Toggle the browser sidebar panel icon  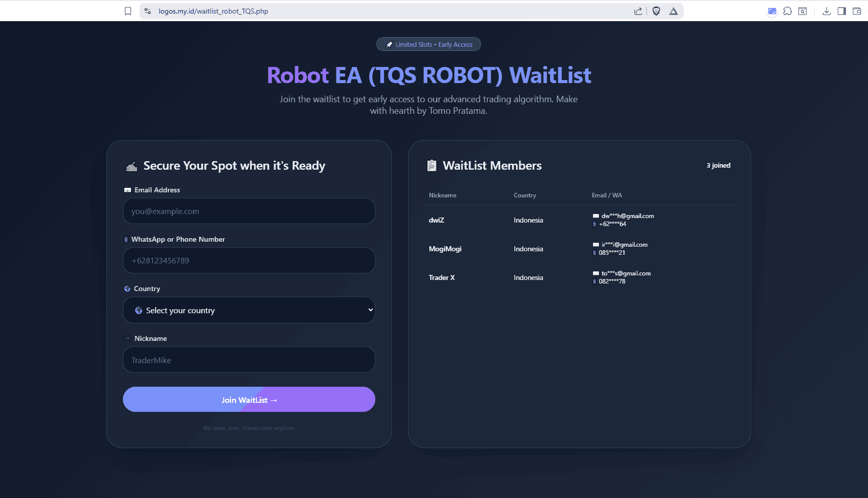click(x=841, y=11)
